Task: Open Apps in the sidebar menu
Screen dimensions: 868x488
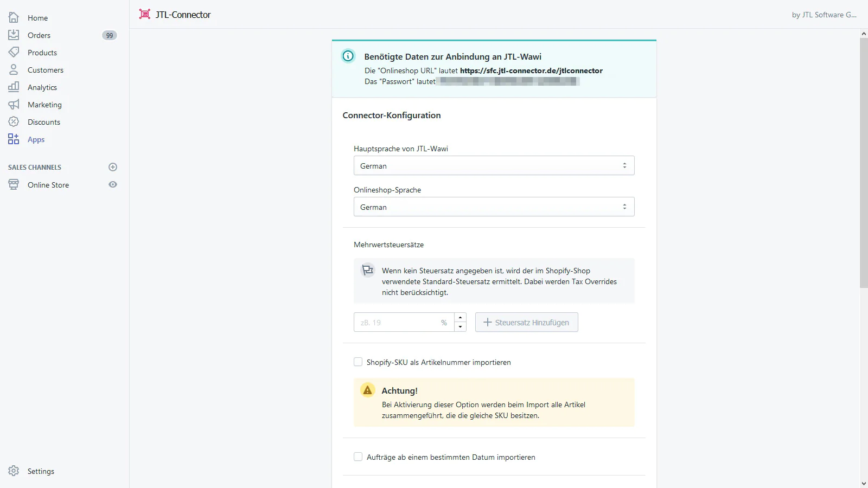Action: (x=36, y=139)
